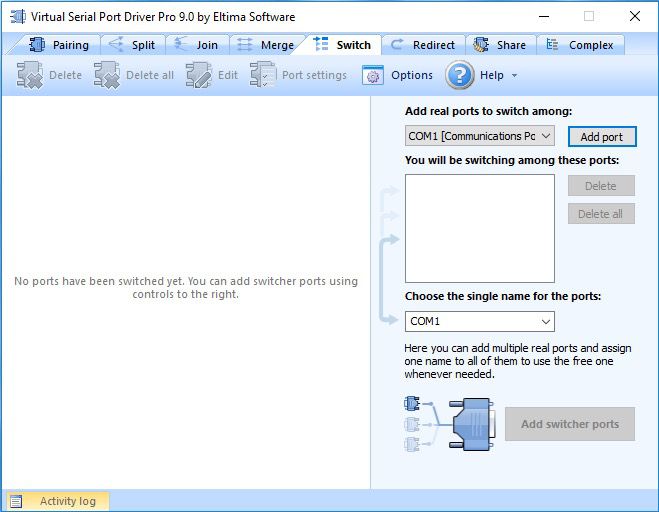Open the Complex tab
This screenshot has height=512, width=659.
580,45
